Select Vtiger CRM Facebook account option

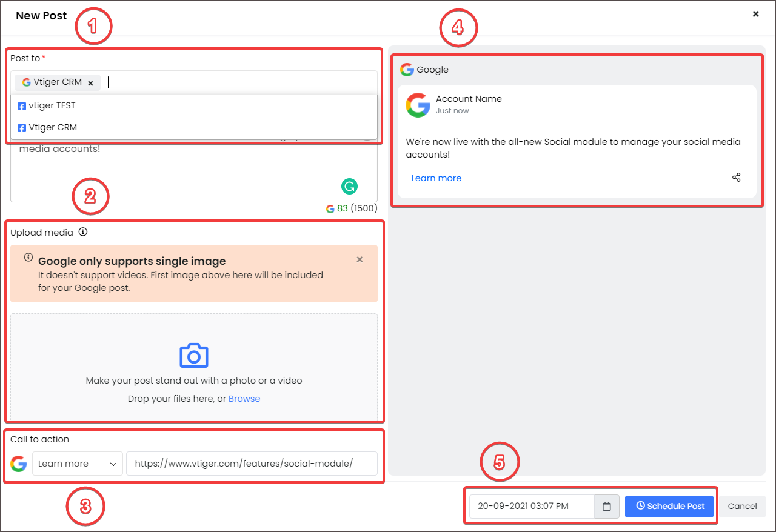click(52, 127)
